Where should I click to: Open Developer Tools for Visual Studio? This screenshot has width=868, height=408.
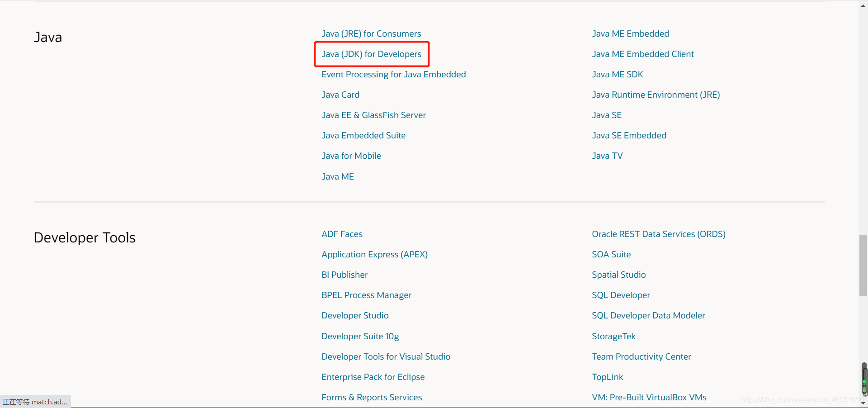point(386,357)
